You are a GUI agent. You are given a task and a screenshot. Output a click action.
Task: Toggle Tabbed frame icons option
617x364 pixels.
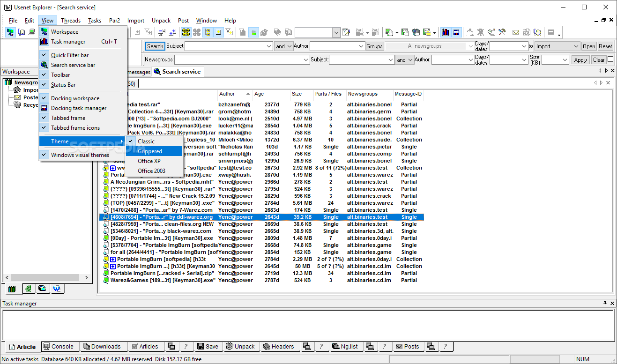75,128
